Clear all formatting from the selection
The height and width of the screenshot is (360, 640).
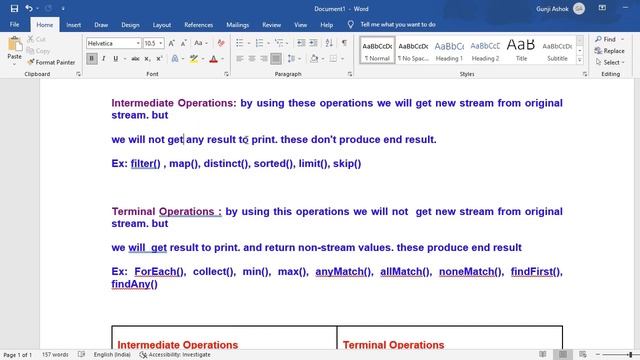(221, 43)
